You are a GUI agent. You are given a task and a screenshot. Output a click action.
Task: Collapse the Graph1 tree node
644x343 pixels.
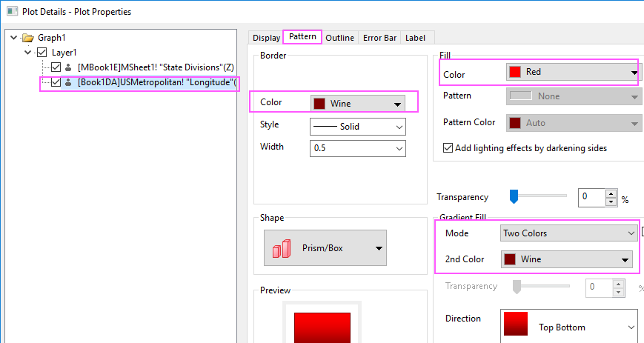click(x=13, y=37)
